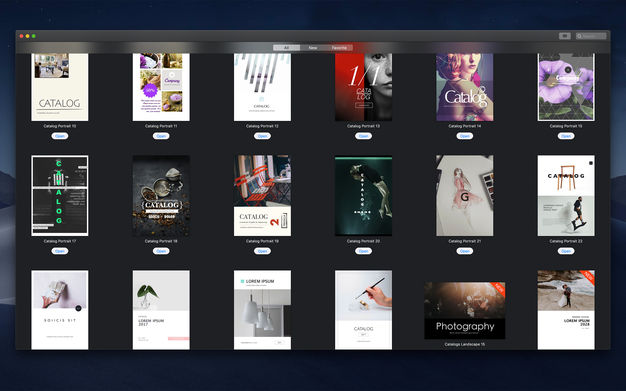Select the purple spa Company collage thumbnail
This screenshot has height=391, width=626.
[x=161, y=87]
